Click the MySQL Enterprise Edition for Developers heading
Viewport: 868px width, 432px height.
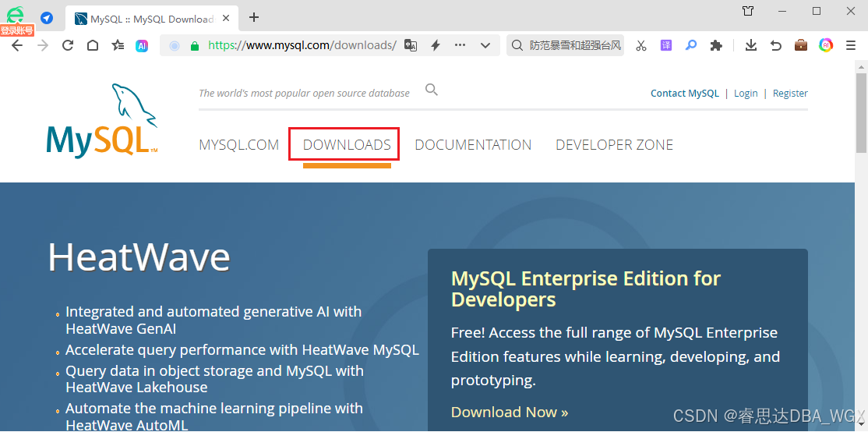pos(586,289)
